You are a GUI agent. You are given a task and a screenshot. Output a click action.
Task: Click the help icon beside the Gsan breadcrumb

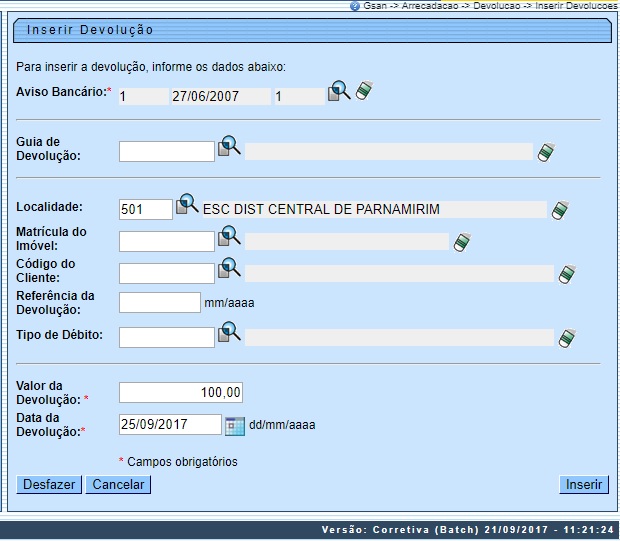[x=355, y=6]
